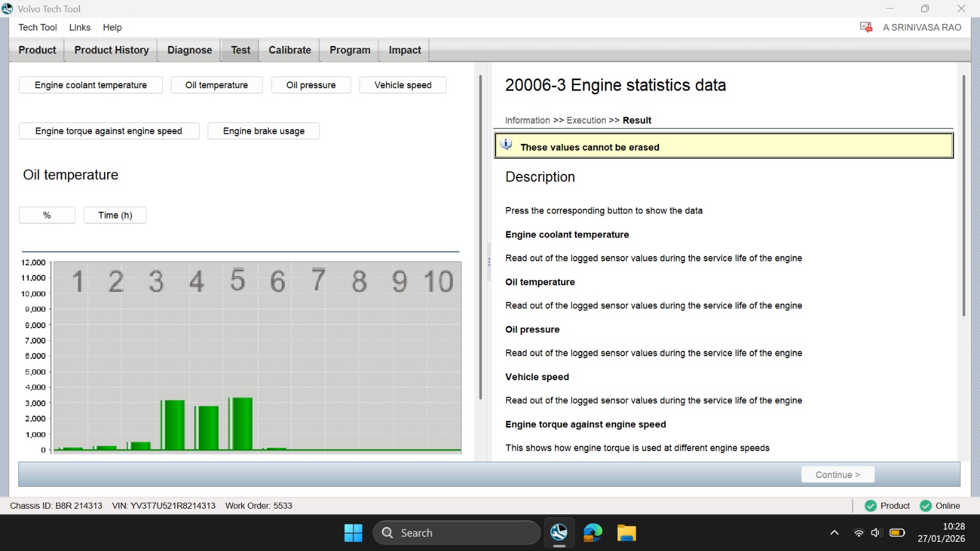The height and width of the screenshot is (551, 980).
Task: Click the Continue button
Action: pos(838,474)
